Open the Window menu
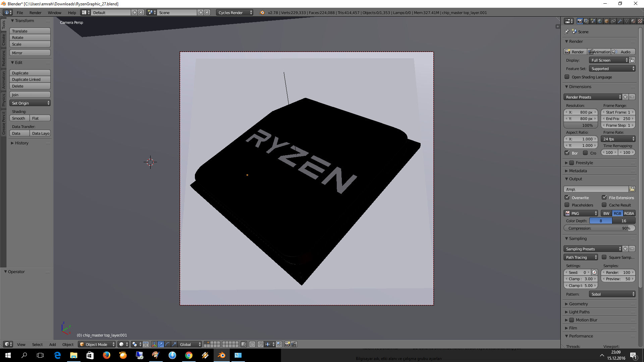The height and width of the screenshot is (362, 644). (x=54, y=12)
